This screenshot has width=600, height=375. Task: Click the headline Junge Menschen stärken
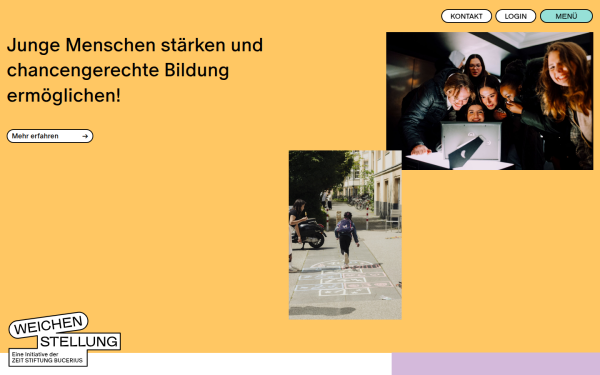[x=135, y=70]
